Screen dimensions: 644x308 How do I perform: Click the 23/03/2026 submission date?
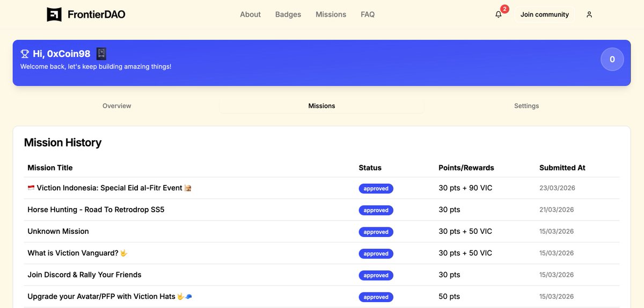(x=557, y=188)
